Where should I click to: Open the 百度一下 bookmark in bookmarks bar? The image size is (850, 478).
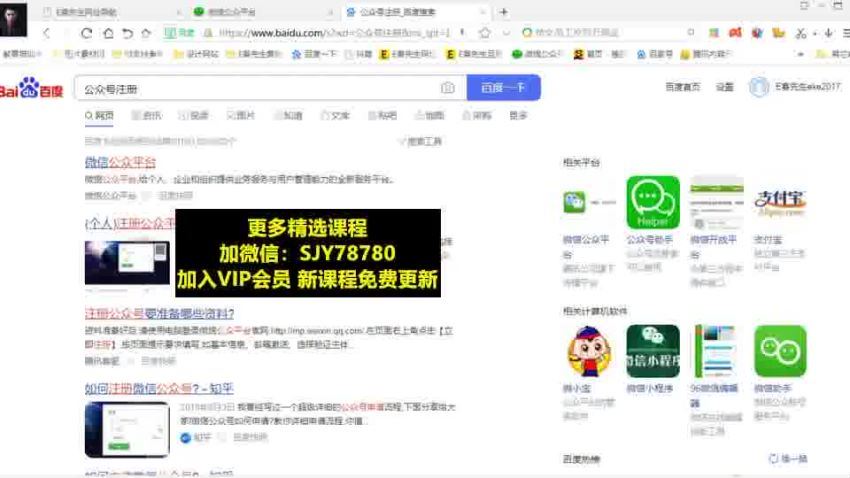(x=314, y=54)
